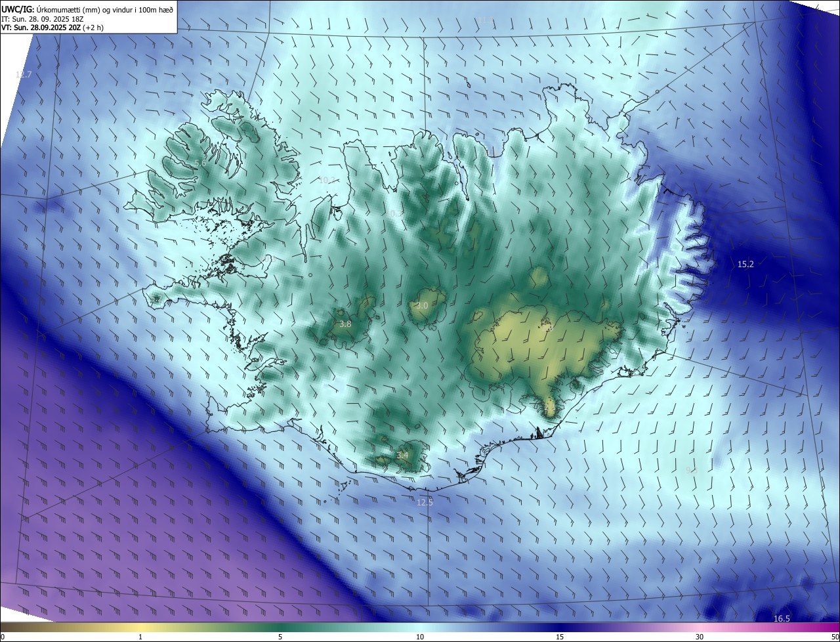
Task: Click the legend tick labelled 15
Action: point(560,637)
